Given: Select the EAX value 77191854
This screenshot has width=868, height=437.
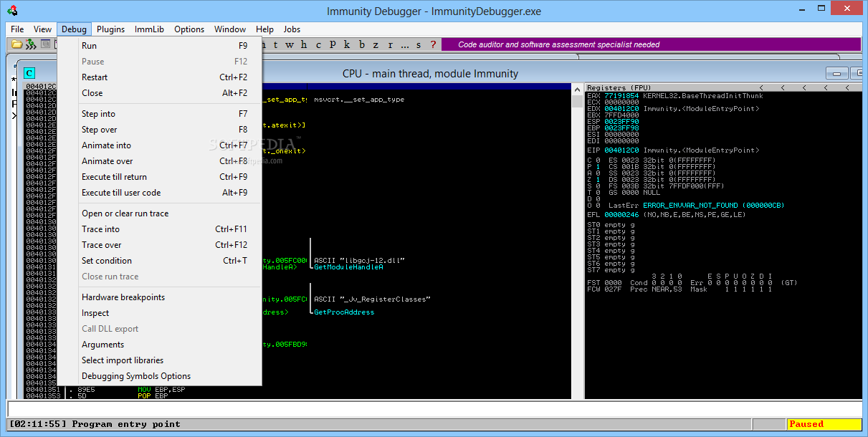Looking at the screenshot, I should tap(621, 96).
